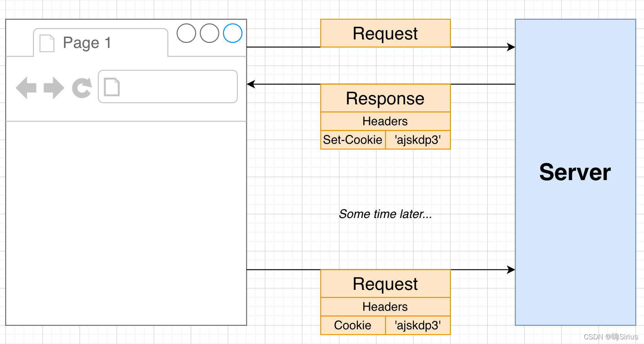Click the browser reload icon
Screen dimensions: 644x344
click(82, 88)
